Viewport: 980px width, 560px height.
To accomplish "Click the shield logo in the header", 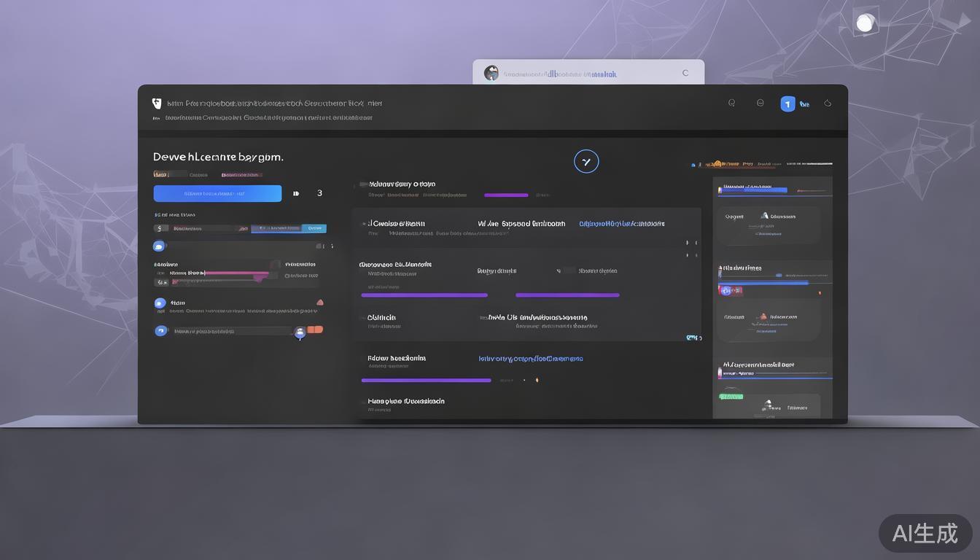I will pos(156,104).
